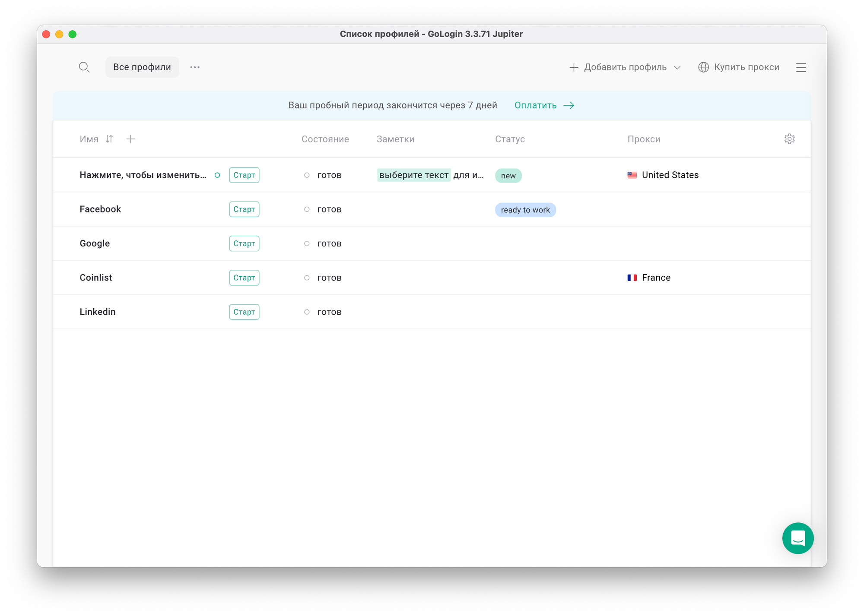This screenshot has height=616, width=864.
Task: Select the Linkedin profile name
Action: (x=98, y=312)
